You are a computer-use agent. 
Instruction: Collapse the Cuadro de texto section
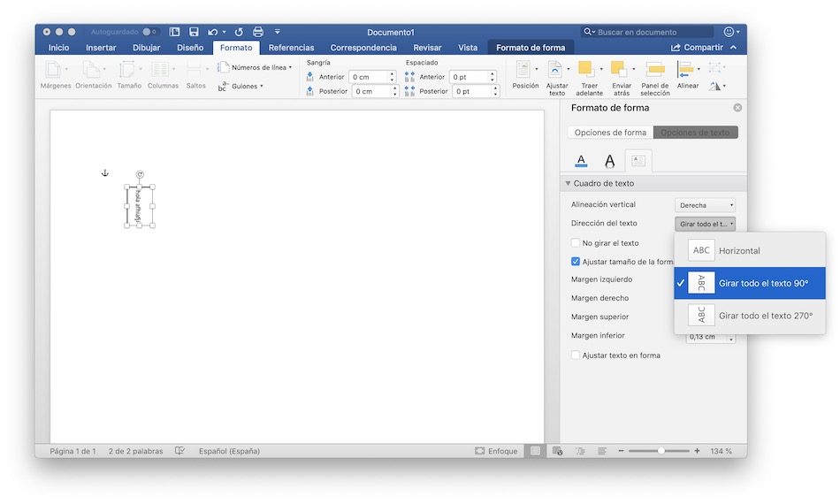tap(568, 184)
